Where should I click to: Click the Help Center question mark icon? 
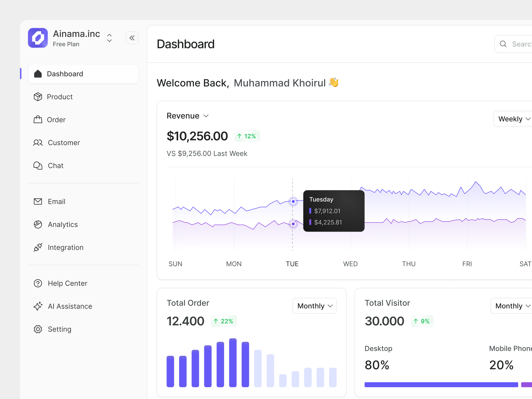click(38, 283)
